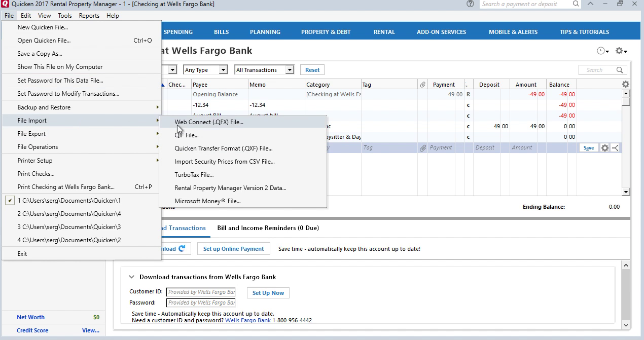
Task: Sort by the Payee column header
Action: click(x=220, y=85)
